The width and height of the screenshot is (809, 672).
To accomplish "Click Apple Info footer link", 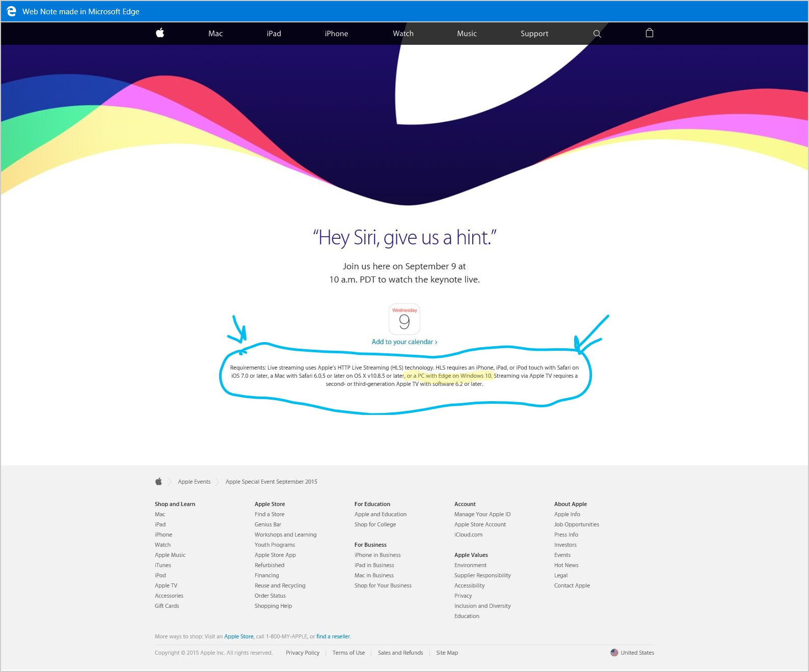I will pyautogui.click(x=567, y=514).
